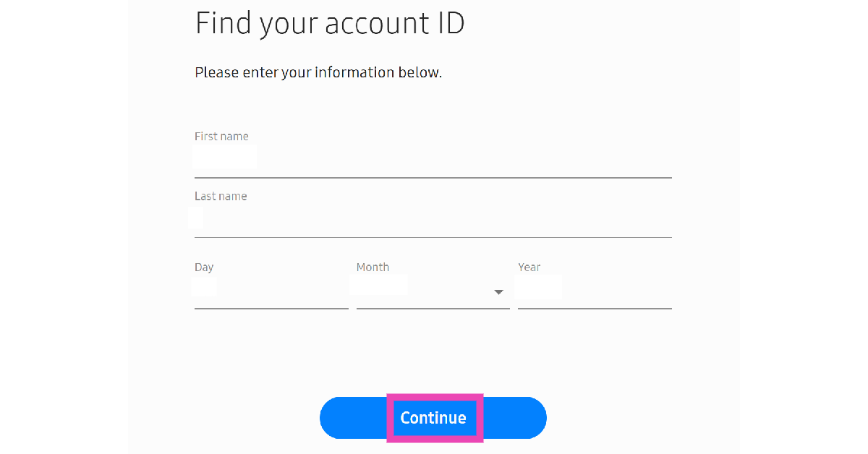Open the Month dropdown arrow
868x454 pixels.
click(498, 292)
